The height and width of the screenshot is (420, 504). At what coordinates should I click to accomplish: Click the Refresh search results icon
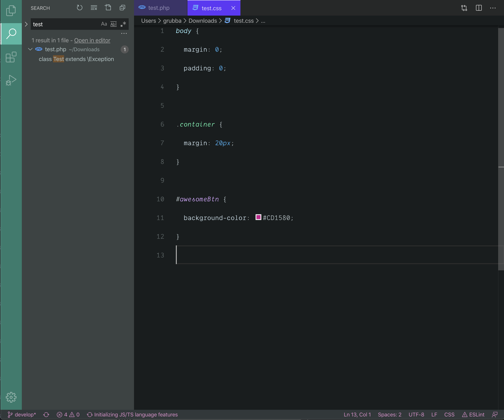(79, 8)
